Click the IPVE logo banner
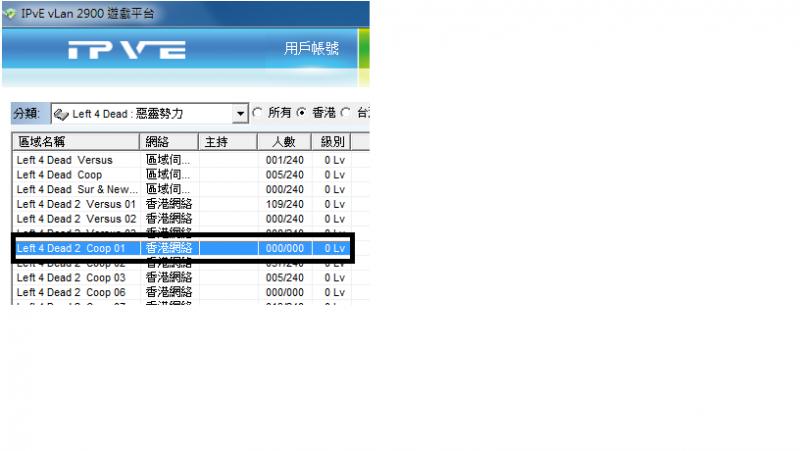The width and height of the screenshot is (800, 451). click(x=127, y=50)
